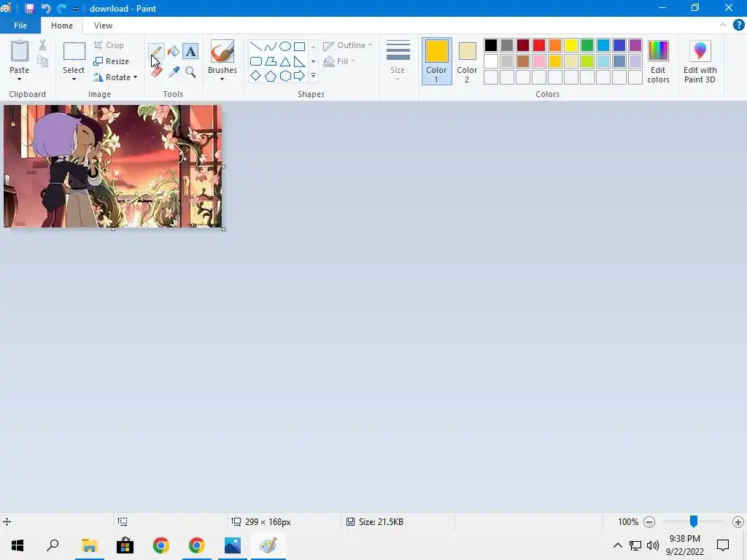Image resolution: width=747 pixels, height=560 pixels.
Task: Open the Rotate dropdown
Action: click(x=115, y=77)
